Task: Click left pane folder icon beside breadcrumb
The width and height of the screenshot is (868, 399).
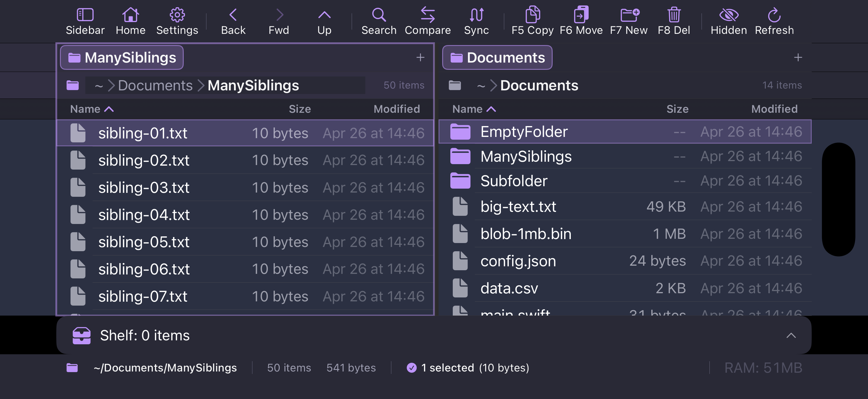Action: (72, 86)
